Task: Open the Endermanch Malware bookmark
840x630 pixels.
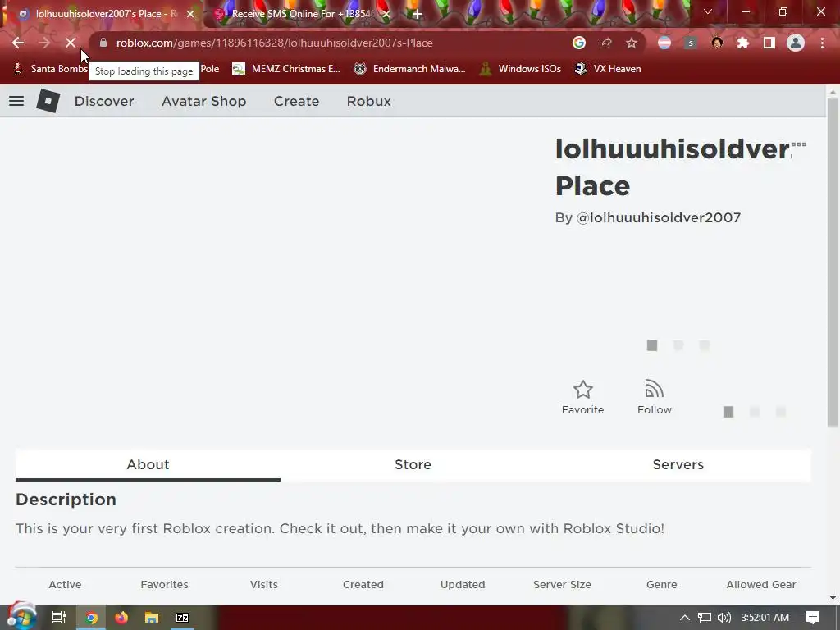Action: tap(410, 69)
